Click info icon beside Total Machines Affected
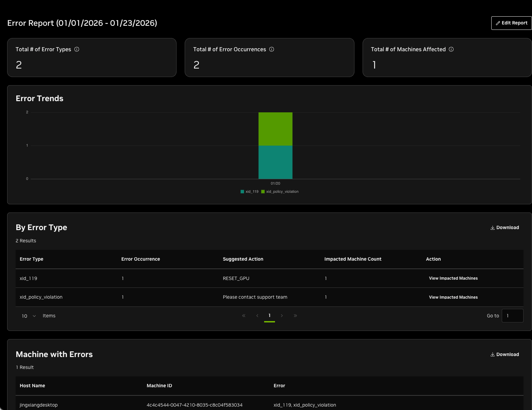Viewport: 532px width, 410px height. pyautogui.click(x=451, y=49)
